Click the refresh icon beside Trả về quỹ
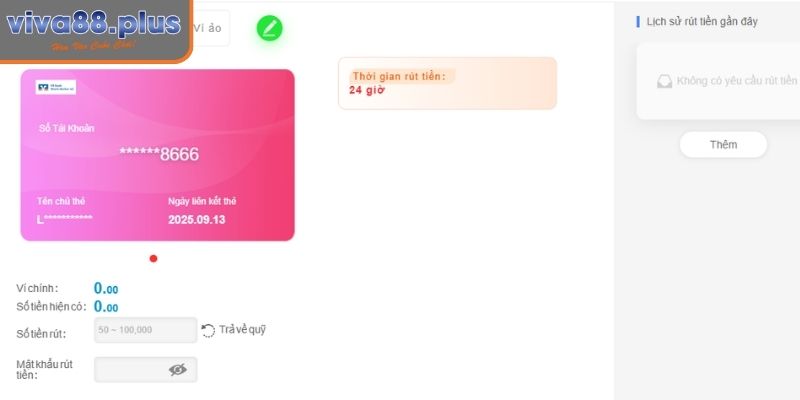800x400 pixels. (208, 331)
